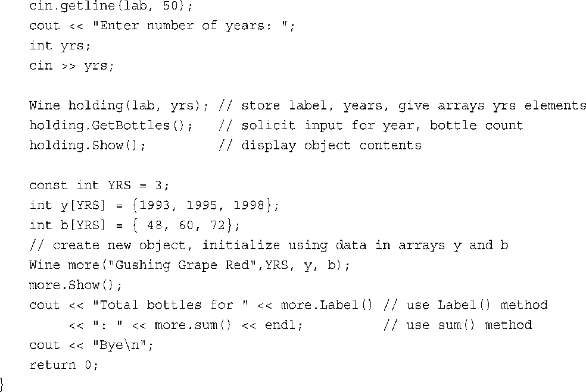Click the int yrs declaration
The height and width of the screenshot is (392, 586).
[x=60, y=46]
